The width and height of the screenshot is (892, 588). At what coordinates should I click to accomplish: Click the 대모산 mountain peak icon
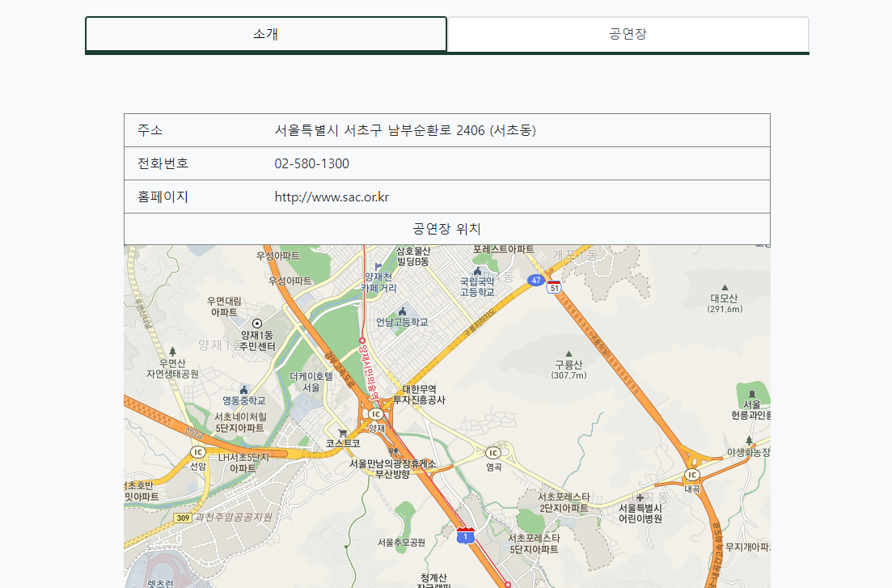pos(725,288)
